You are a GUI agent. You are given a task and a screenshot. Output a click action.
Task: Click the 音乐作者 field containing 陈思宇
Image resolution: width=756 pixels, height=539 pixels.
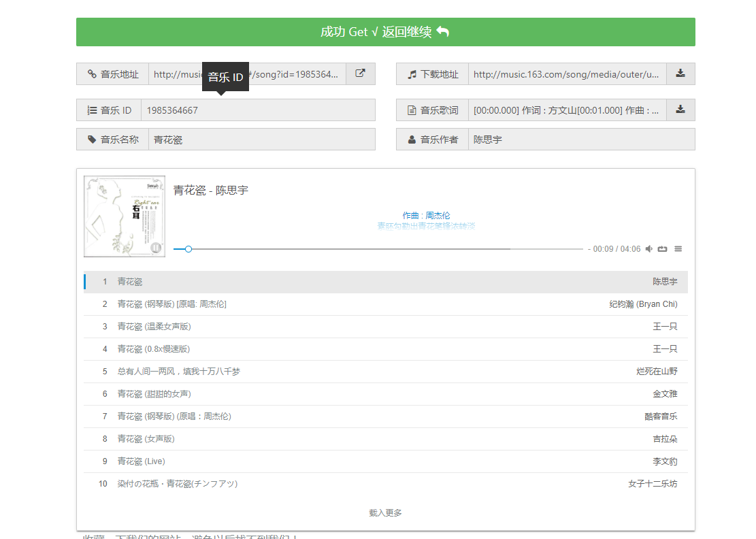tap(581, 140)
